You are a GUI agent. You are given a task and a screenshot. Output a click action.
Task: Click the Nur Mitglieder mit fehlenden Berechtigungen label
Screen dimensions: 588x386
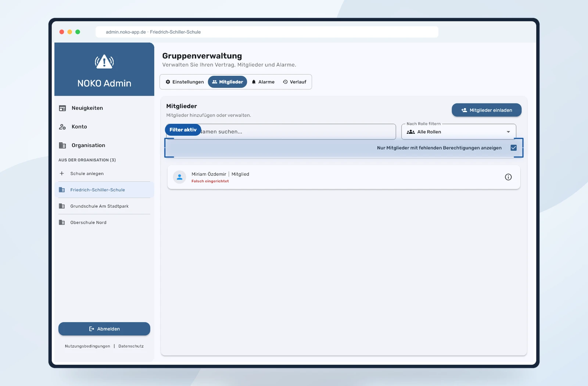tap(439, 148)
